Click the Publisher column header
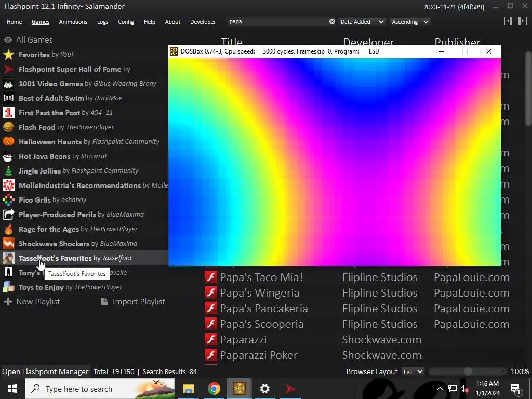The image size is (532, 399). (x=457, y=42)
